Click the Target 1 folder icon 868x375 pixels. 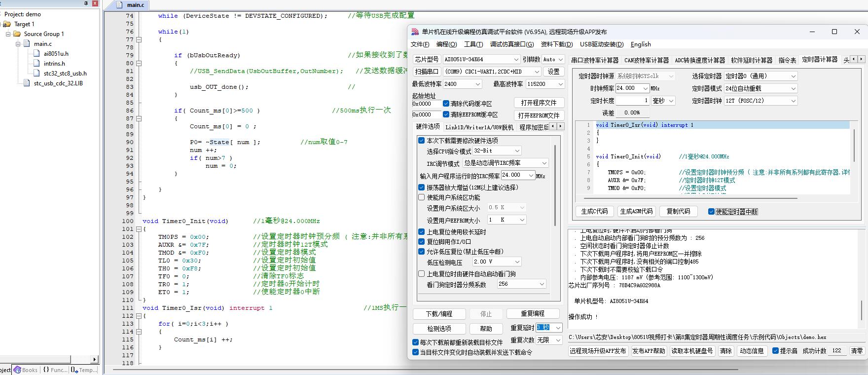point(7,24)
